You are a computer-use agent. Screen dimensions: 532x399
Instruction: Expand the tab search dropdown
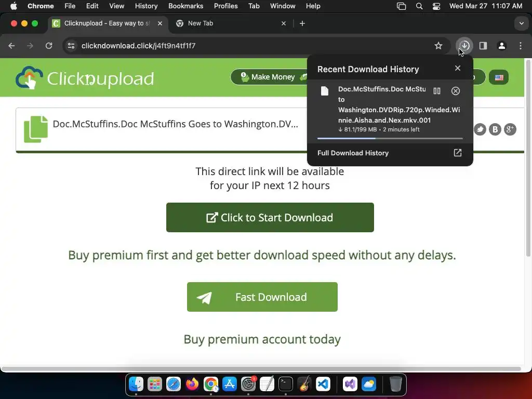(521, 23)
